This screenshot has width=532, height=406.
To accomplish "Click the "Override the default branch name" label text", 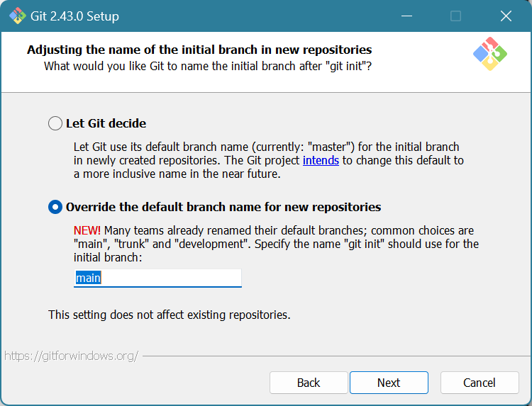I will pyautogui.click(x=223, y=207).
